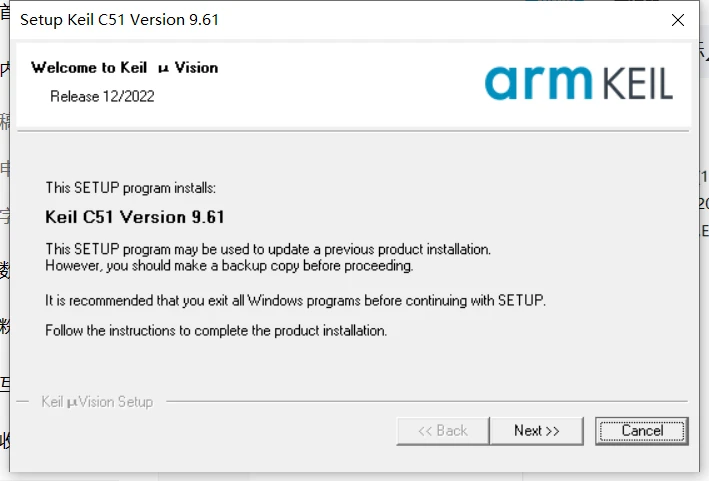Click the disabled << Back button
Image resolution: width=709 pixels, height=481 pixels.
coord(442,431)
